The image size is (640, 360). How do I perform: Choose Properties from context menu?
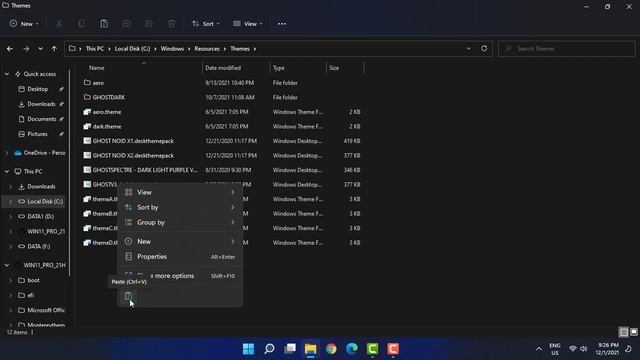coord(180,256)
